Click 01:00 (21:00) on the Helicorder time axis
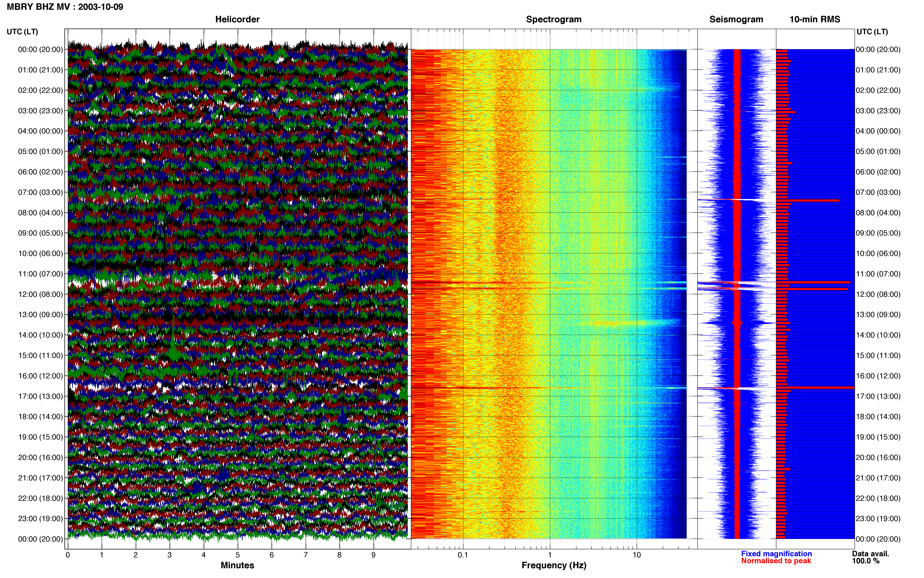 coord(41,70)
